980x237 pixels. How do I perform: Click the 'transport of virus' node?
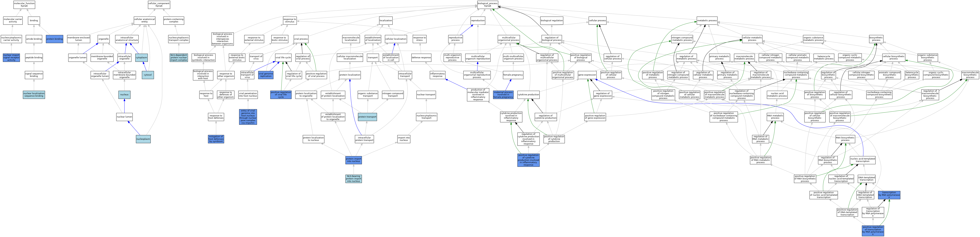pos(256,58)
